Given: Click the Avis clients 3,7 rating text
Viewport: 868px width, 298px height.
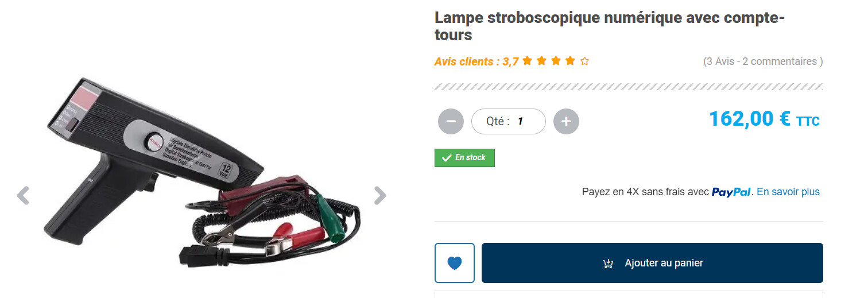Looking at the screenshot, I should [x=476, y=61].
